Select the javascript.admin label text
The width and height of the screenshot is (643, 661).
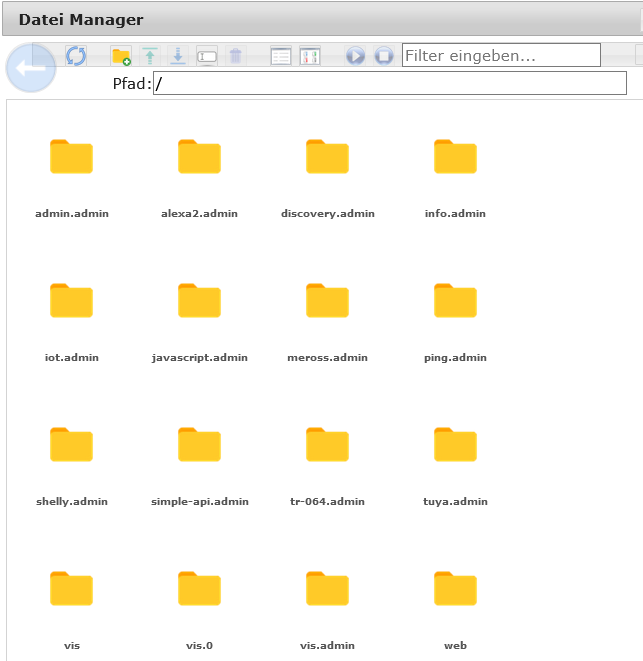pyautogui.click(x=199, y=358)
